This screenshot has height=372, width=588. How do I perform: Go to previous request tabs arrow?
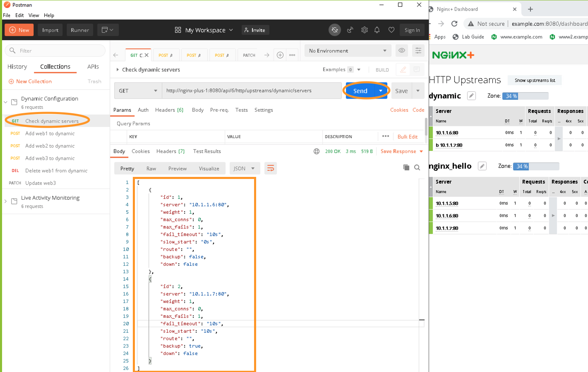click(116, 55)
